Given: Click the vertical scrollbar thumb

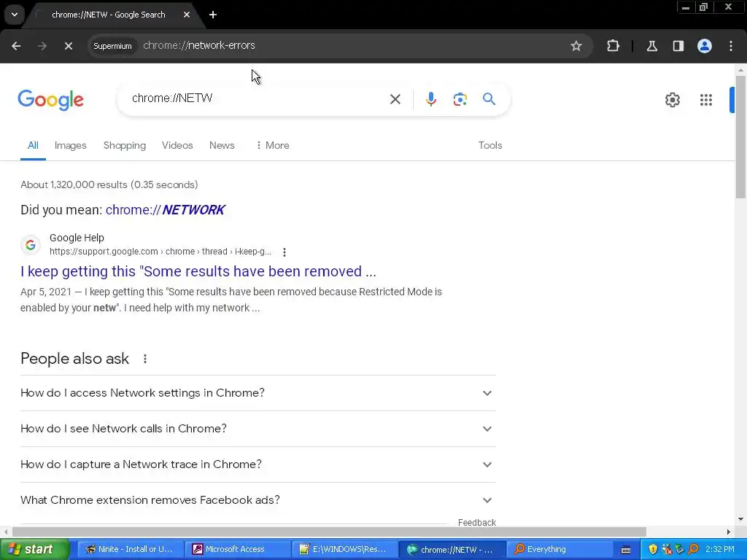Looking at the screenshot, I should [740, 136].
